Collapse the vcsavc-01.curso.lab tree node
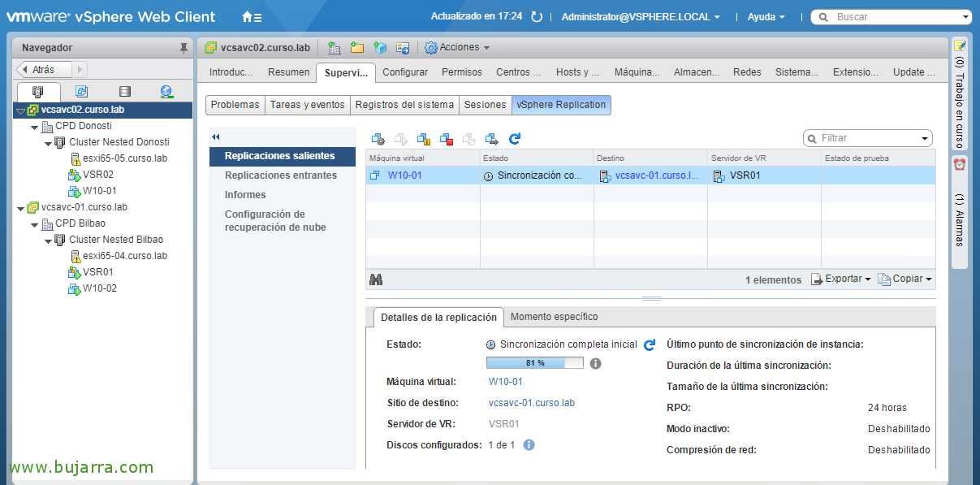980x485 pixels. tap(21, 208)
